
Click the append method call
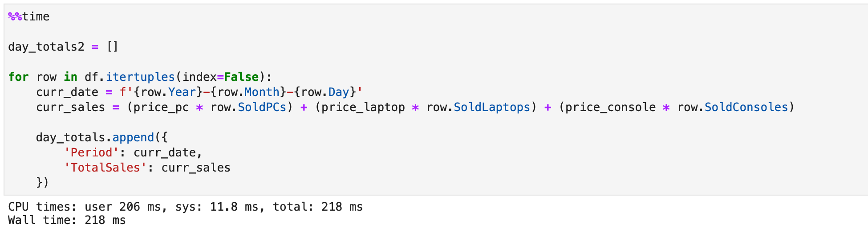(x=133, y=138)
